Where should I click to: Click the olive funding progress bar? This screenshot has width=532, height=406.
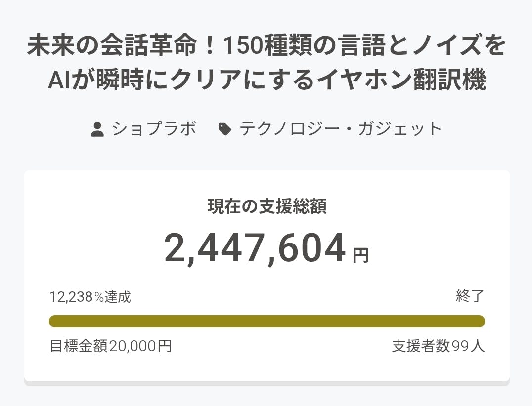pos(266,321)
